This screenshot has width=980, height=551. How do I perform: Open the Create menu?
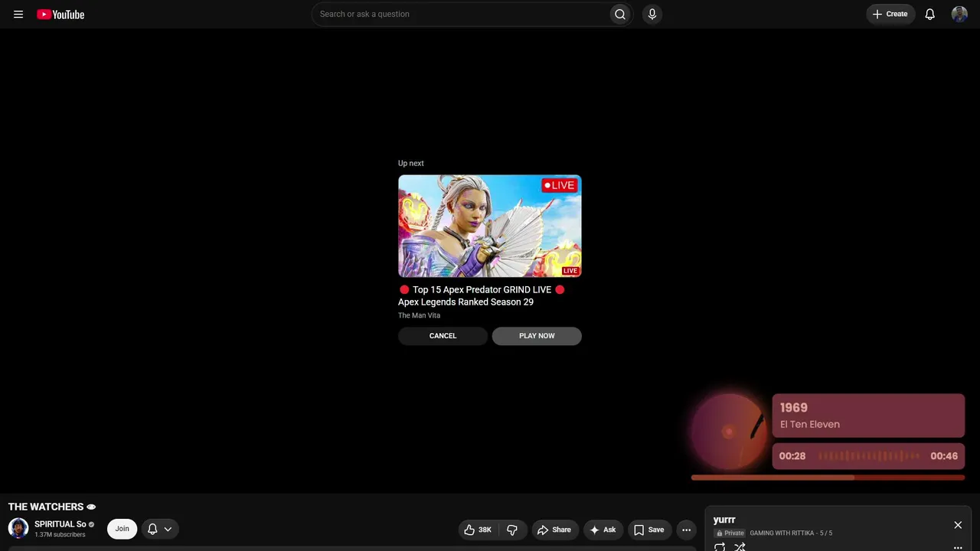click(890, 14)
